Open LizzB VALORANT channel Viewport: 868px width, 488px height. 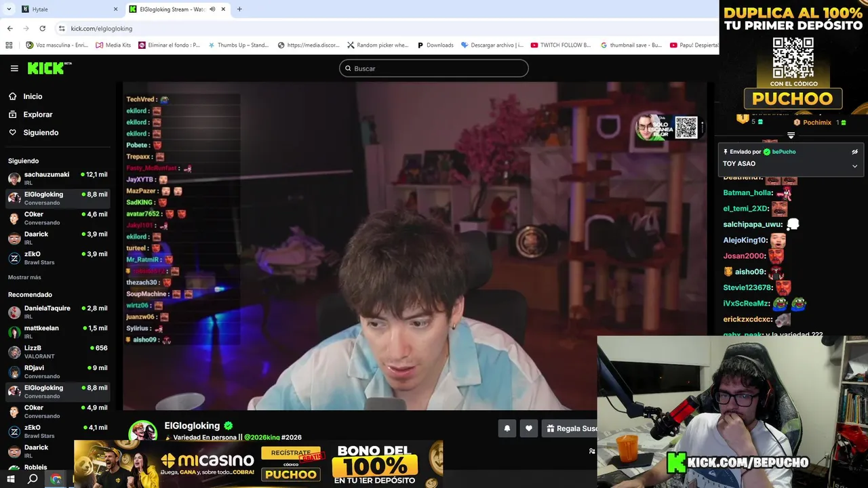click(58, 352)
